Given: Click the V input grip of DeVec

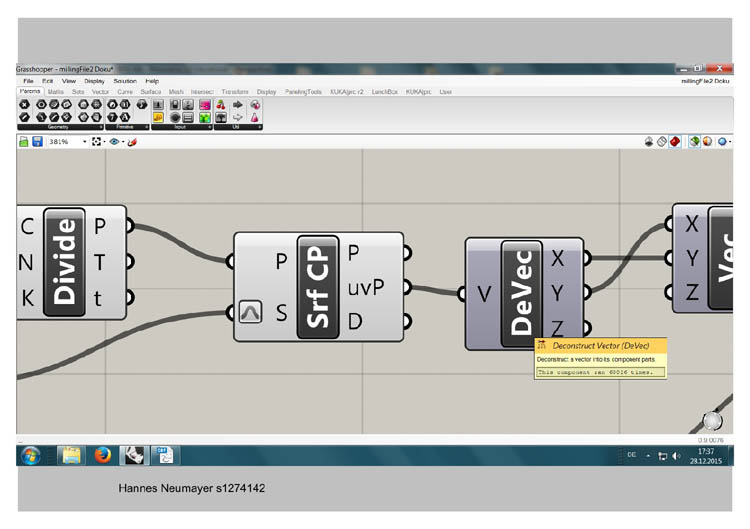Looking at the screenshot, I should [x=462, y=293].
